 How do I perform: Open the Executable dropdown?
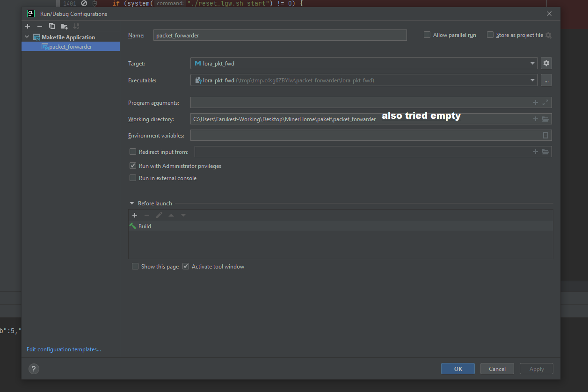533,80
